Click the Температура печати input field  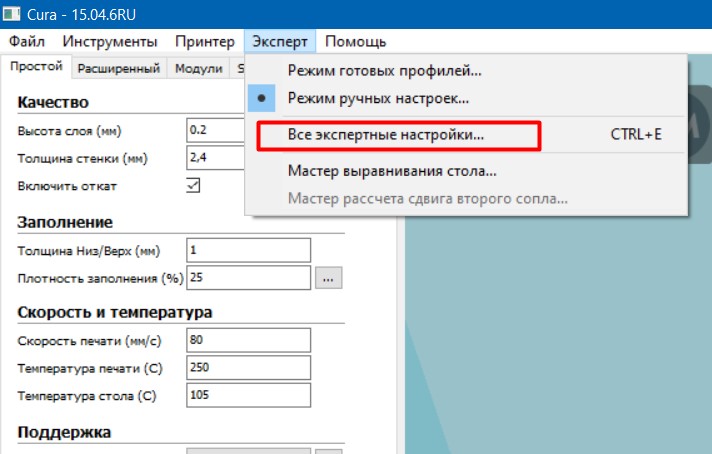pos(248,367)
